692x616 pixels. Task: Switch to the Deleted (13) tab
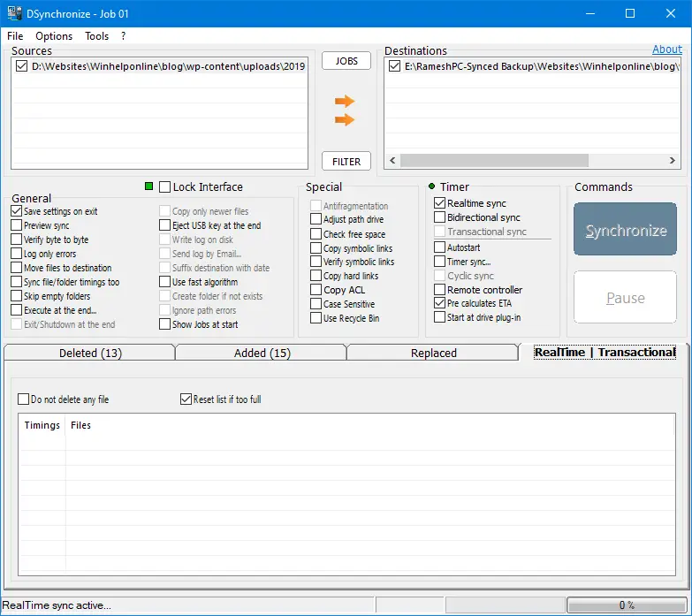[x=90, y=353]
